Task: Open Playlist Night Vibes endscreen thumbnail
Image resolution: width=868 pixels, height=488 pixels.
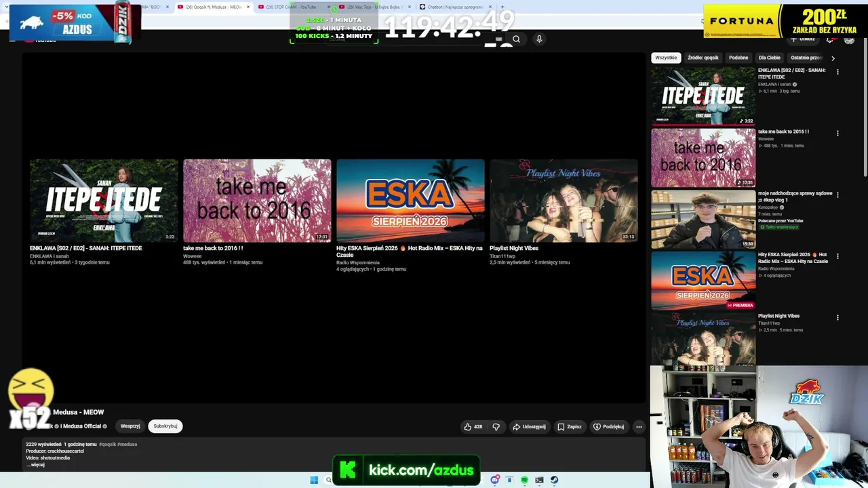Action: pos(564,201)
